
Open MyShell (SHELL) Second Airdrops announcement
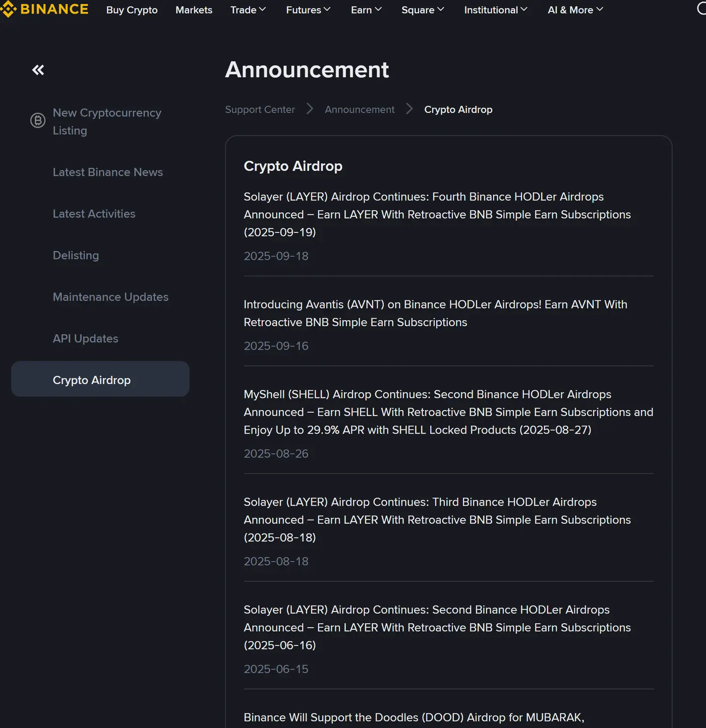pos(448,412)
